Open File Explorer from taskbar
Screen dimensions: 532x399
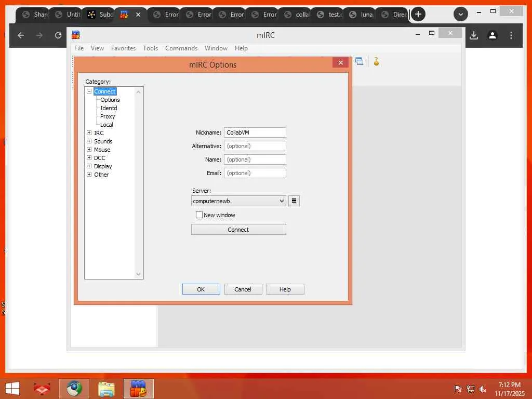point(106,389)
